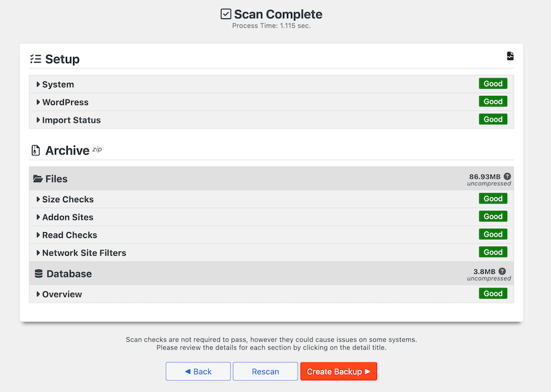
Task: Click the Database size help icon
Action: [502, 271]
